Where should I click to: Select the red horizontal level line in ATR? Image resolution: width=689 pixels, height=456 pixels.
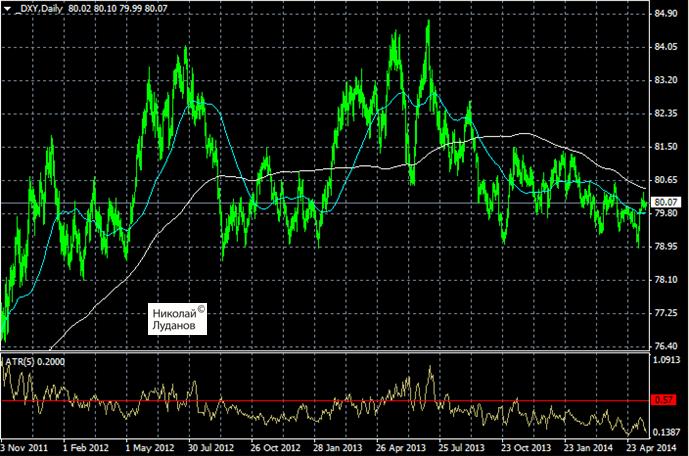tap(300, 401)
